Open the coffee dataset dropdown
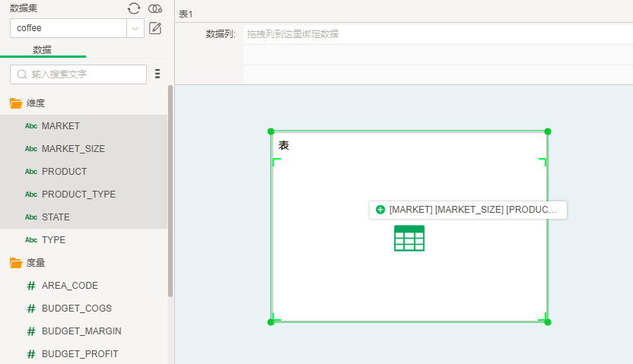633x364 pixels. pyautogui.click(x=135, y=29)
